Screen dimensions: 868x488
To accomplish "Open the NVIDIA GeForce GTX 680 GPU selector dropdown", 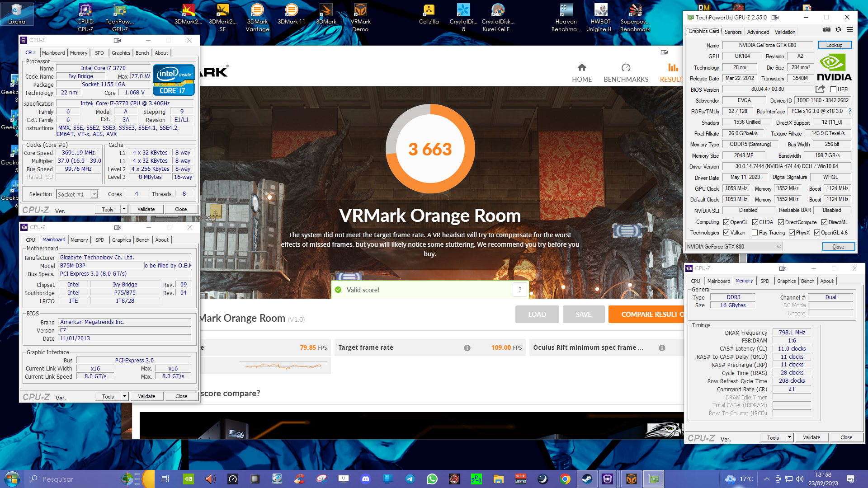I will pos(734,247).
